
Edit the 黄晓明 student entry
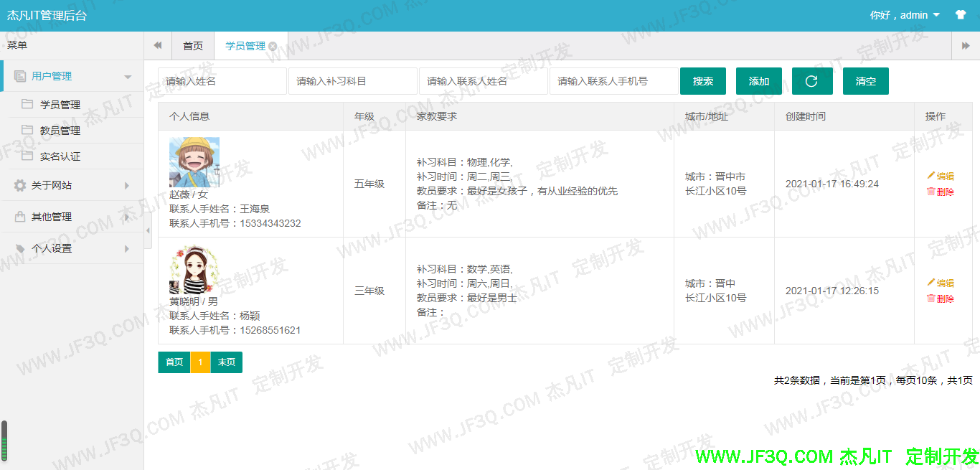[940, 283]
